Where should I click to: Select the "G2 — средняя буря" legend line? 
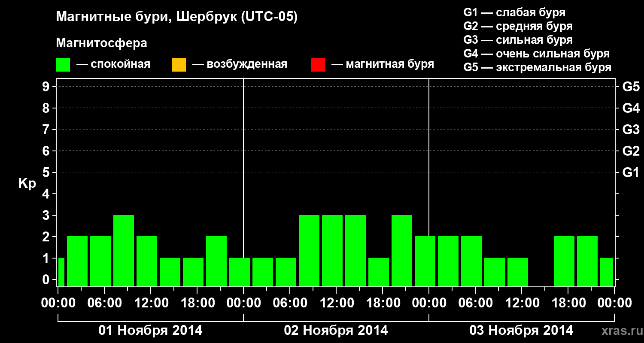click(x=518, y=26)
